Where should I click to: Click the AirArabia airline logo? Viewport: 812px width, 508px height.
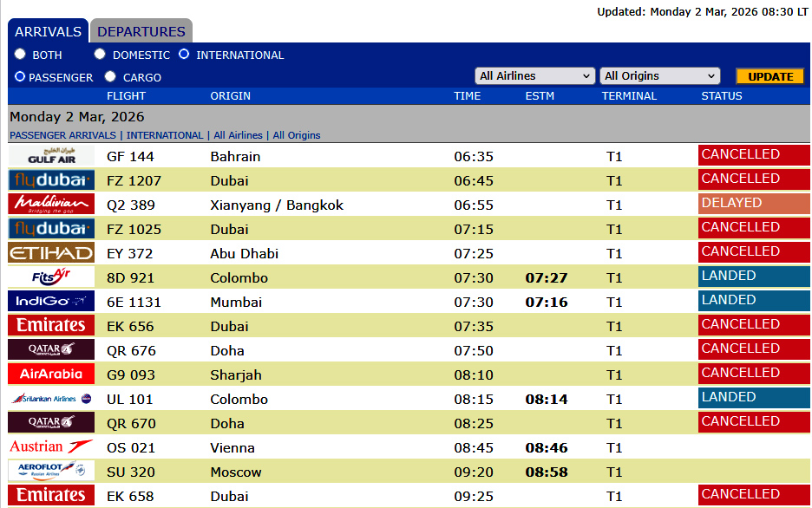51,374
